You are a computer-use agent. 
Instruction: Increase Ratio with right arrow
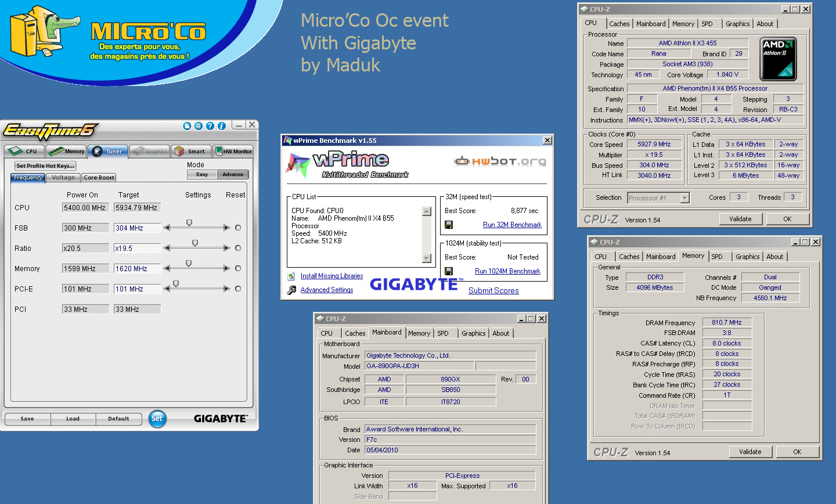(227, 248)
